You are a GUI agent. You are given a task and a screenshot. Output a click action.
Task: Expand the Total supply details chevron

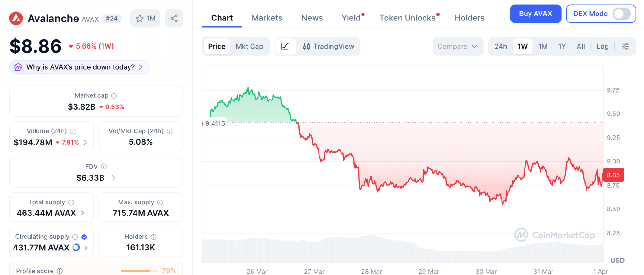83,213
